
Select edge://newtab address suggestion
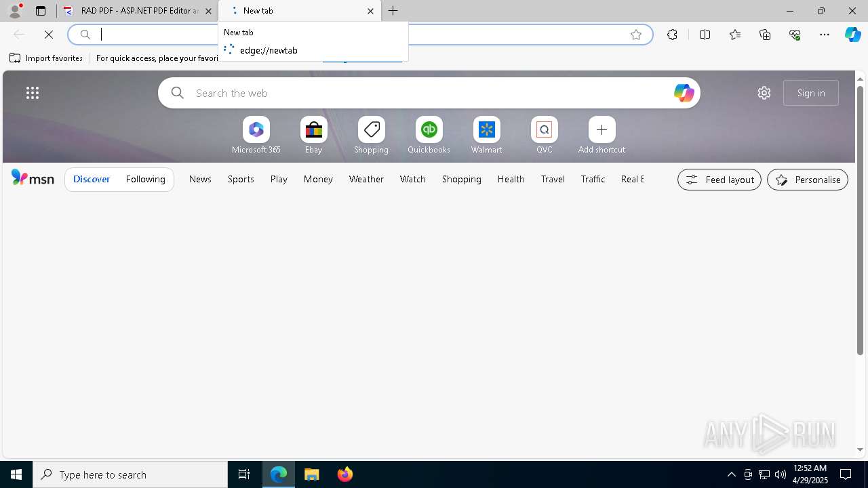point(313,50)
